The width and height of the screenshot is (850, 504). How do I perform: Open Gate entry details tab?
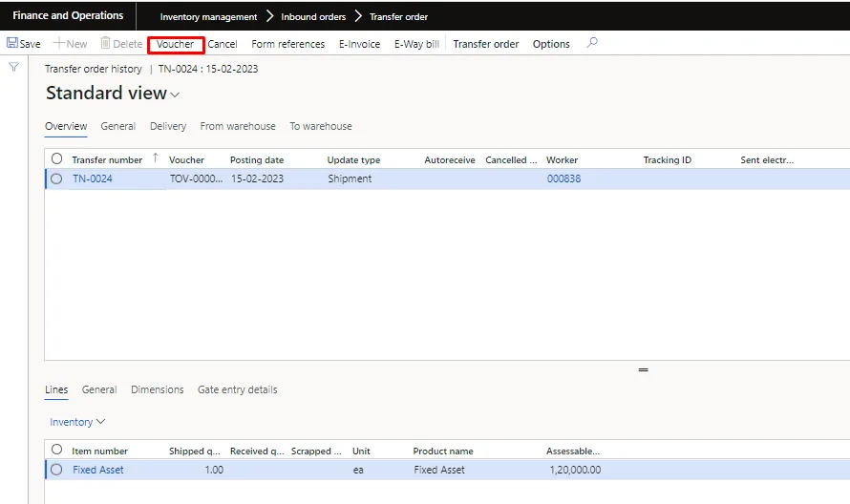point(238,389)
